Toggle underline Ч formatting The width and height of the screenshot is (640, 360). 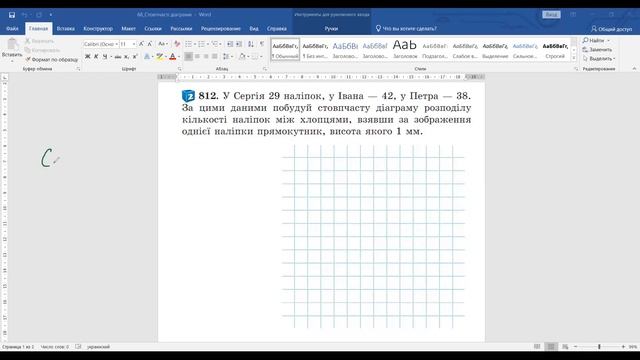(x=105, y=56)
